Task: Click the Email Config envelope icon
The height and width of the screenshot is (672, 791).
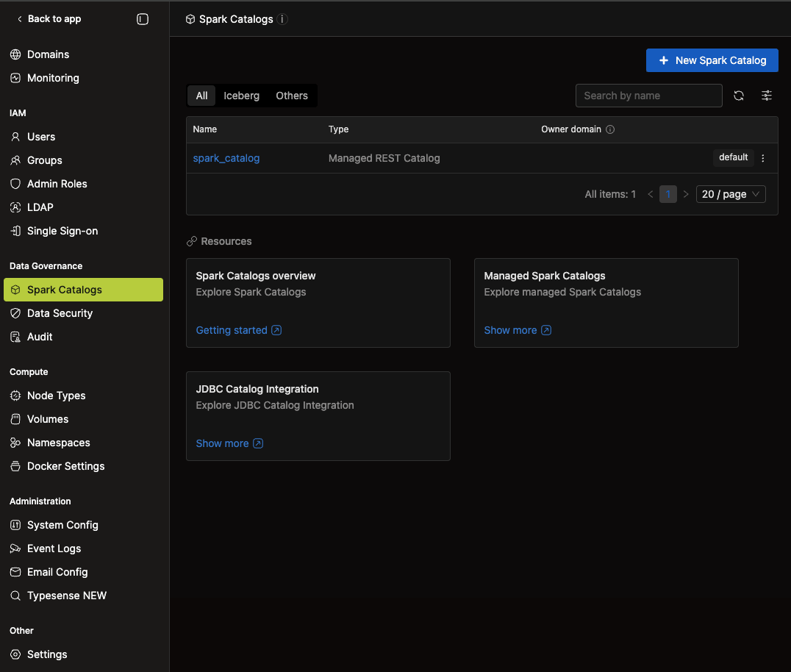Action: point(15,572)
